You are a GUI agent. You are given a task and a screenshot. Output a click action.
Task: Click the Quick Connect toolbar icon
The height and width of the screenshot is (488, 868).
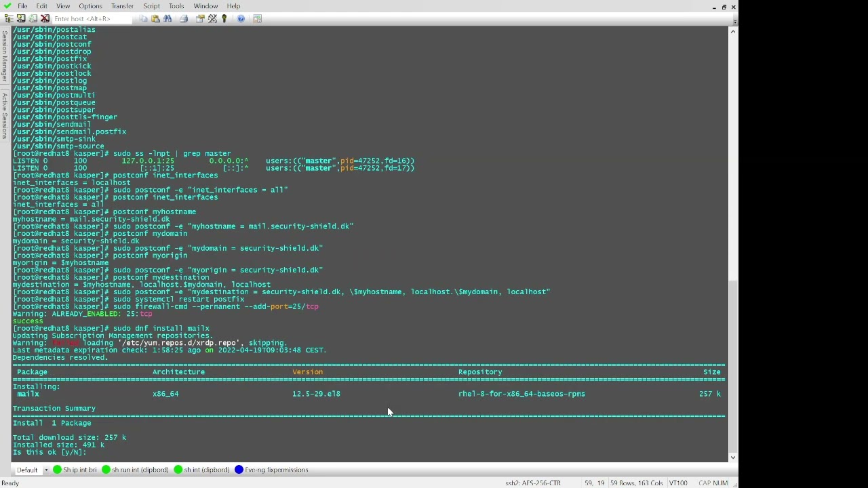[21, 19]
